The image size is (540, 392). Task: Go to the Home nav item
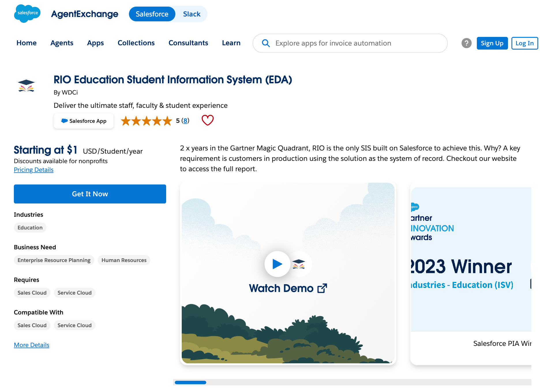coord(27,43)
